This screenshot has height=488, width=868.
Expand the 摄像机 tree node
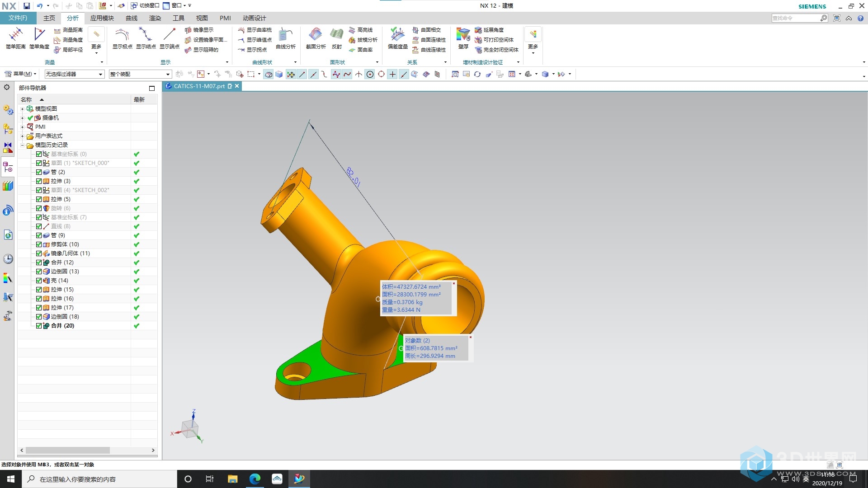tap(22, 118)
